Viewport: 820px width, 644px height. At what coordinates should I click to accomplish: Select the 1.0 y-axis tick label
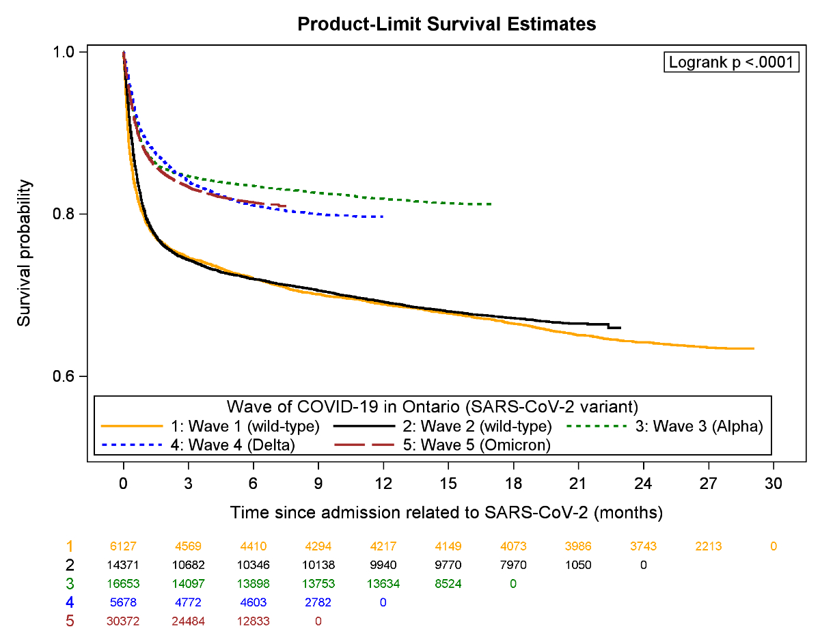pyautogui.click(x=68, y=53)
